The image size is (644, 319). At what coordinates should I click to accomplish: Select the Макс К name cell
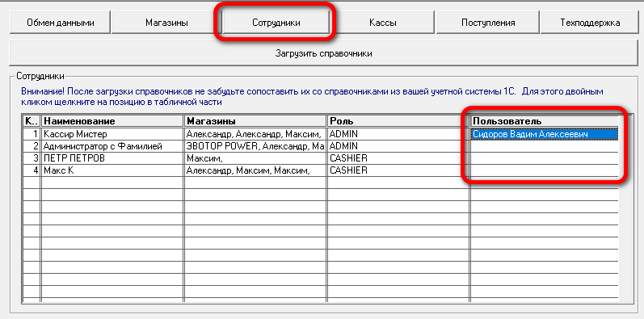pyautogui.click(x=112, y=170)
